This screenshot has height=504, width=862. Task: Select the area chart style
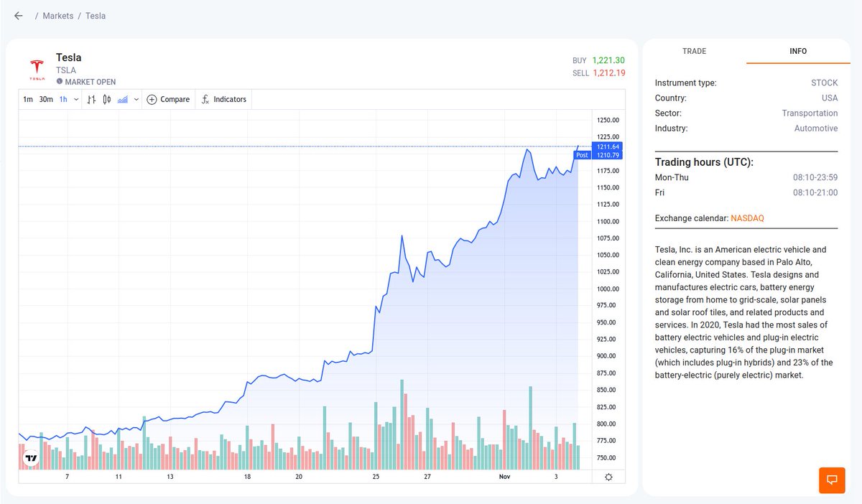click(123, 99)
